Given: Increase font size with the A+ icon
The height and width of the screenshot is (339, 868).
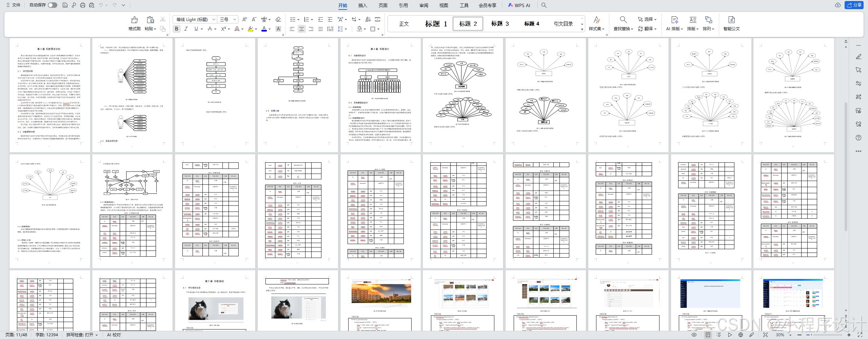Looking at the screenshot, I should (x=244, y=19).
